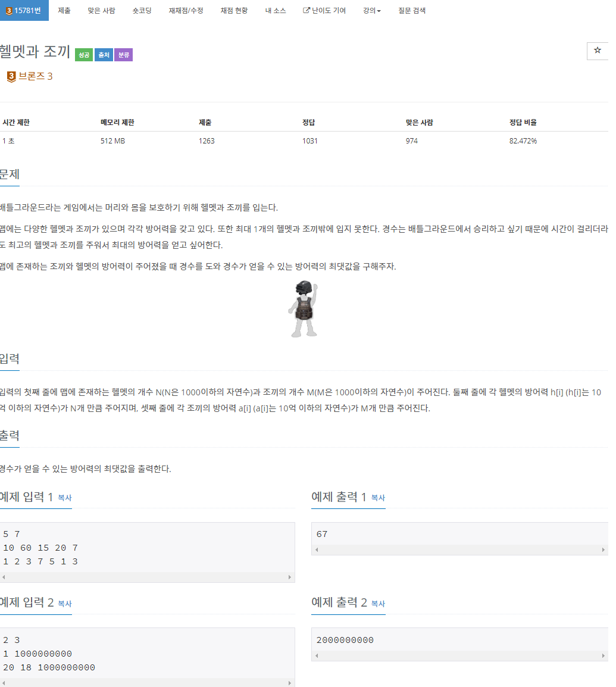The image size is (616, 687).
Task: Click the 예제 입력 1 horizontal scrollbar track
Action: (x=147, y=577)
